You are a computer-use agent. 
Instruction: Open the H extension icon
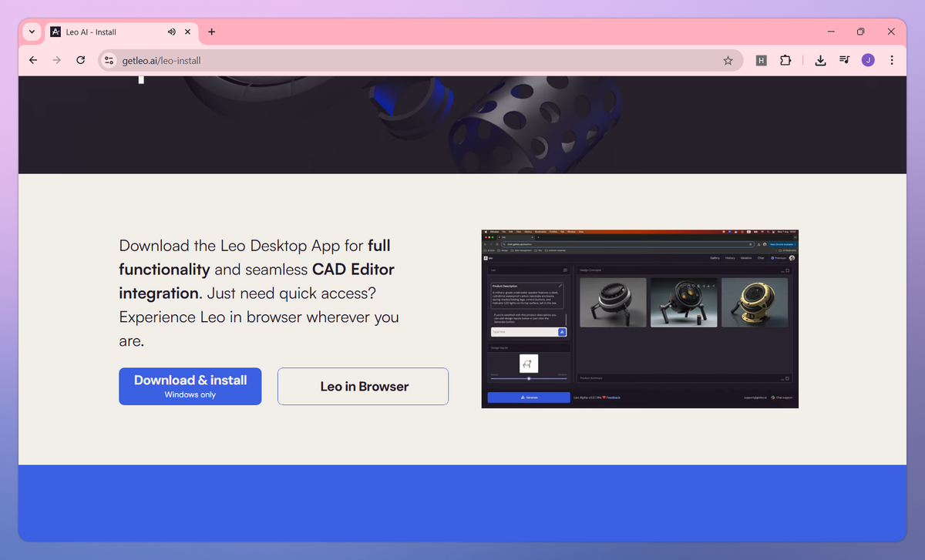(761, 60)
